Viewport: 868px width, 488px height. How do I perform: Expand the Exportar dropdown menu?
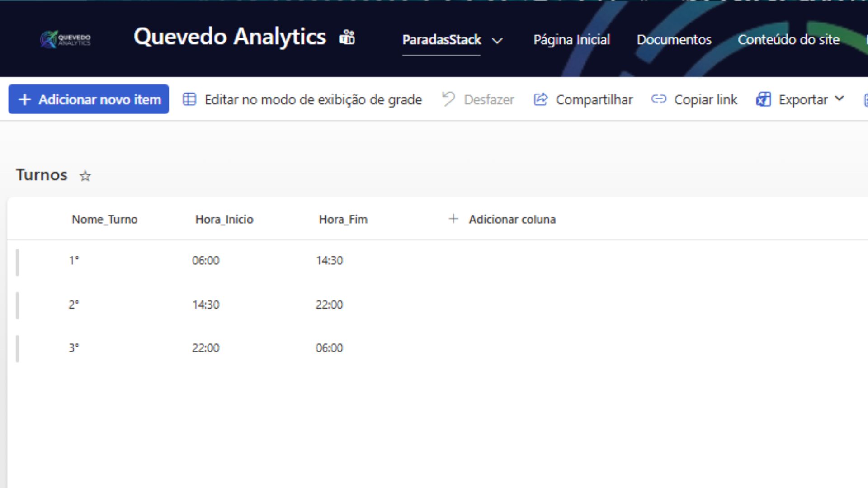coord(840,99)
